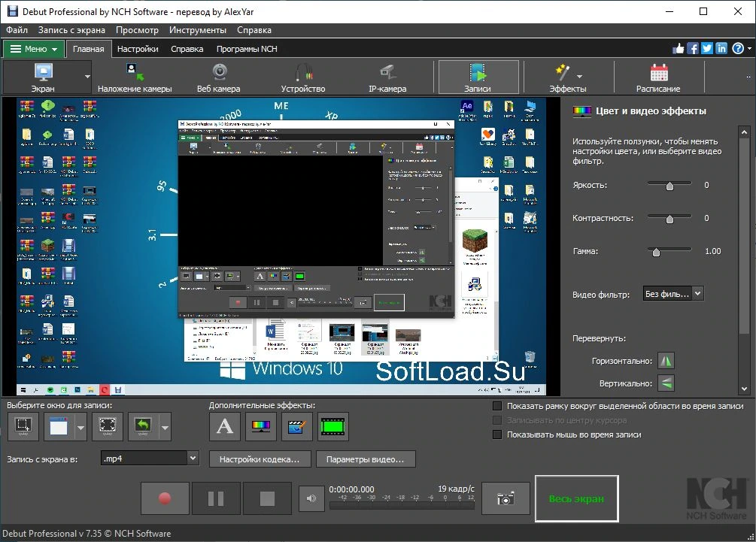756x542 pixels.
Task: Switch to the Главная tab
Action: coord(88,49)
